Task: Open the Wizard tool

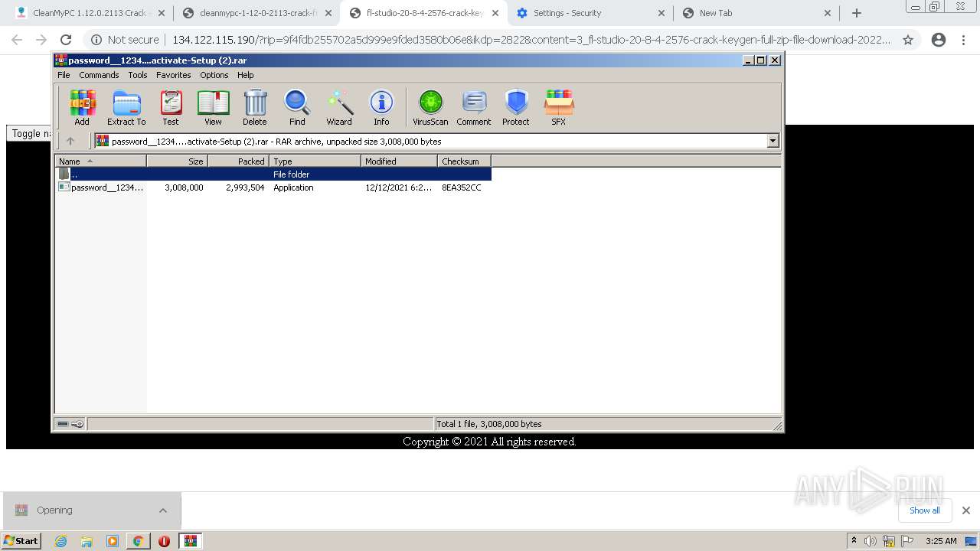Action: (x=339, y=108)
